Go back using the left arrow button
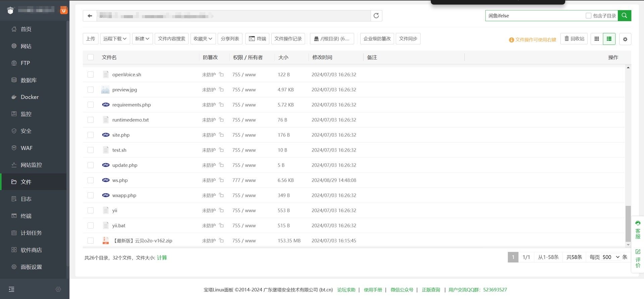This screenshot has height=299, width=644. tap(90, 16)
